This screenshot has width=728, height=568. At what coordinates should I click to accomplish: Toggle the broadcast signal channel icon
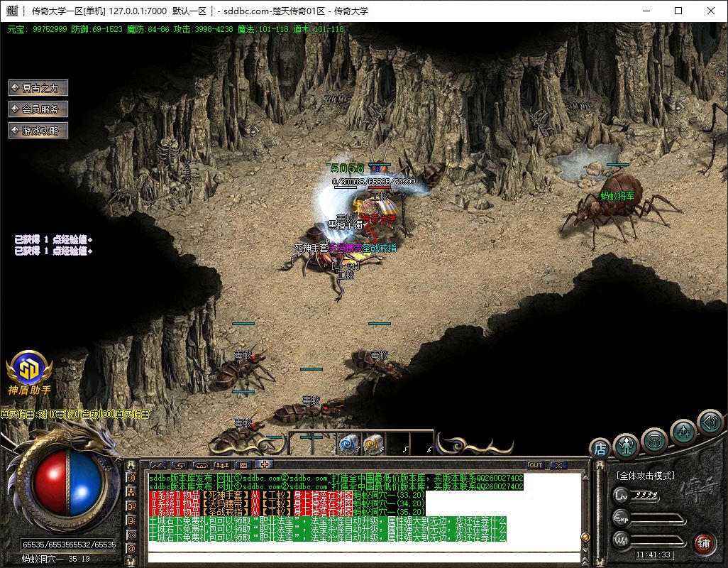[x=131, y=535]
